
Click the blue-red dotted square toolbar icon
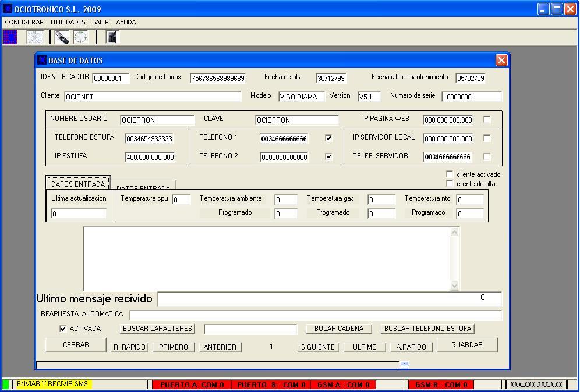pos(10,37)
